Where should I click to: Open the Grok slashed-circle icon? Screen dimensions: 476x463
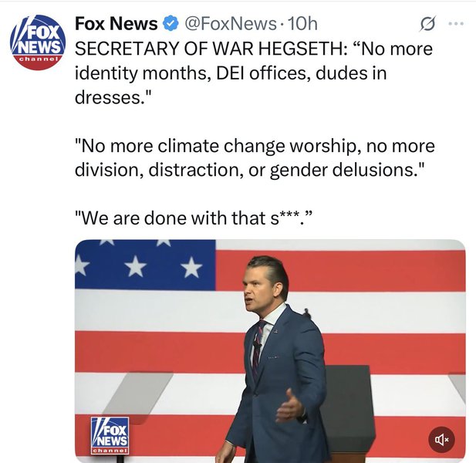pyautogui.click(x=424, y=24)
